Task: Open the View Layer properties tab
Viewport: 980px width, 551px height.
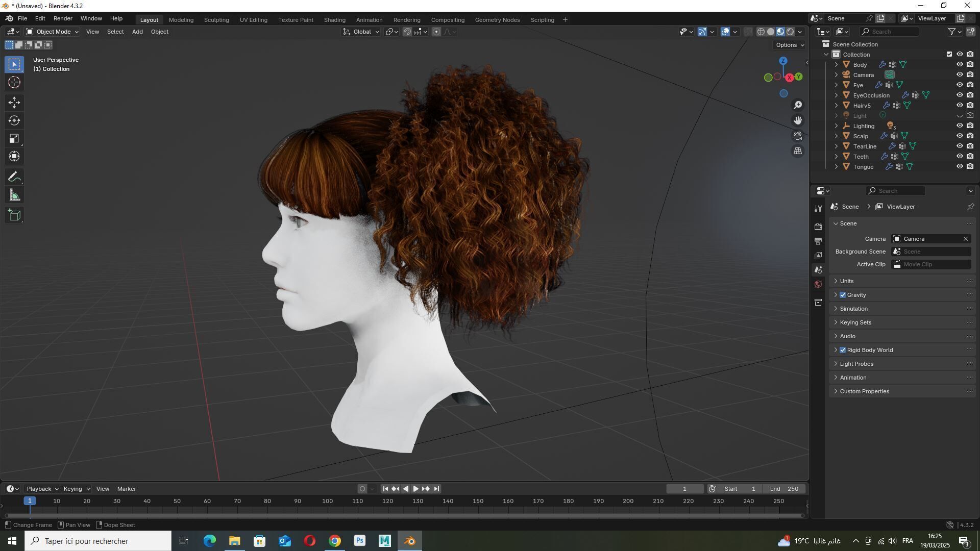Action: coord(818,255)
